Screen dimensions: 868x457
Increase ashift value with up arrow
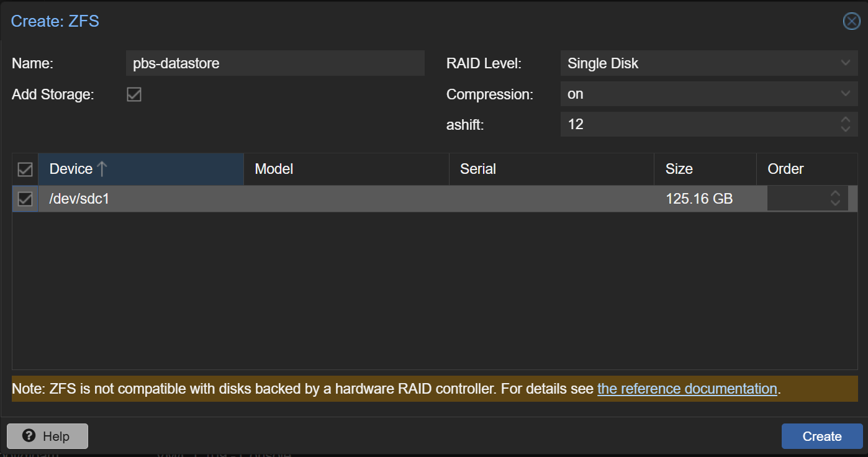coord(845,120)
